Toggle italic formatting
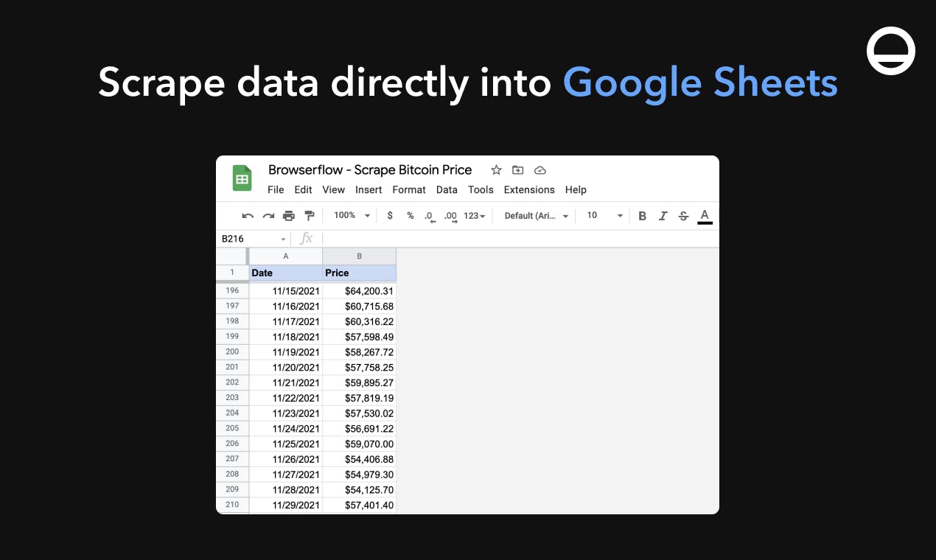The image size is (936, 560). click(x=663, y=216)
